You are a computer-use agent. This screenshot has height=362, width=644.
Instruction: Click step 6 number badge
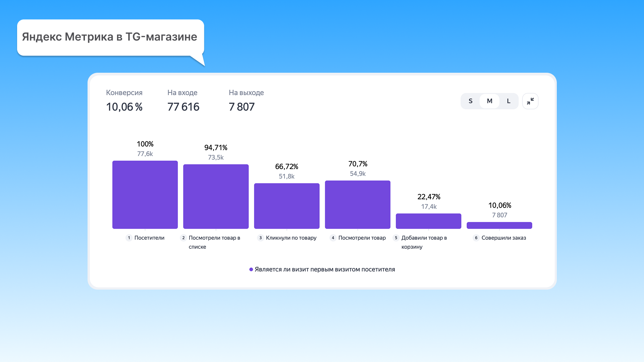pos(476,238)
